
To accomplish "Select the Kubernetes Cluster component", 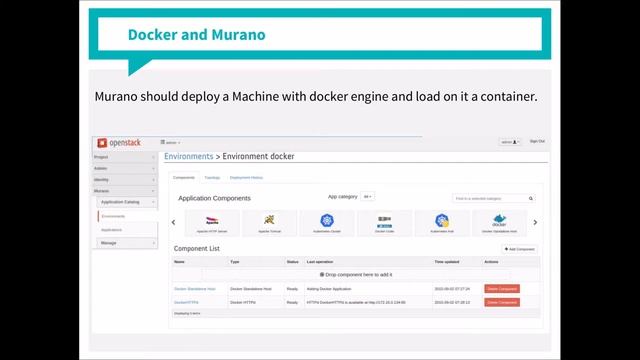I will 327,223.
